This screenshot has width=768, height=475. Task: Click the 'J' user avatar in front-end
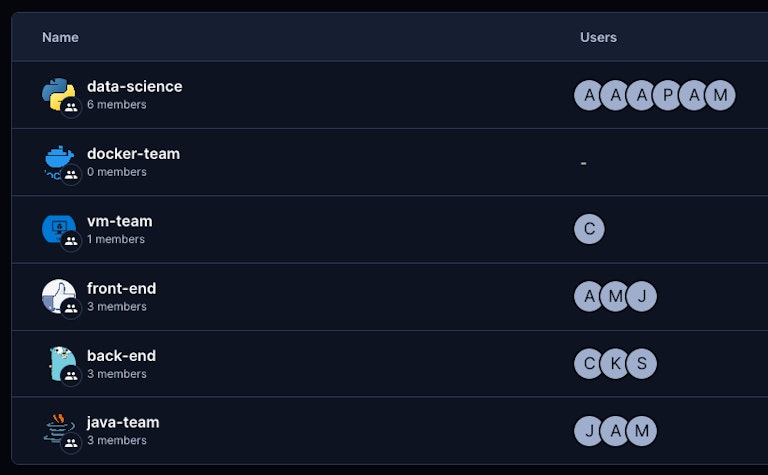click(641, 296)
